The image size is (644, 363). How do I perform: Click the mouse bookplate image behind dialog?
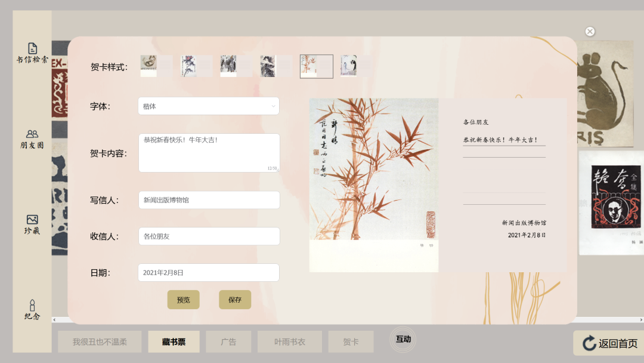tap(605, 94)
